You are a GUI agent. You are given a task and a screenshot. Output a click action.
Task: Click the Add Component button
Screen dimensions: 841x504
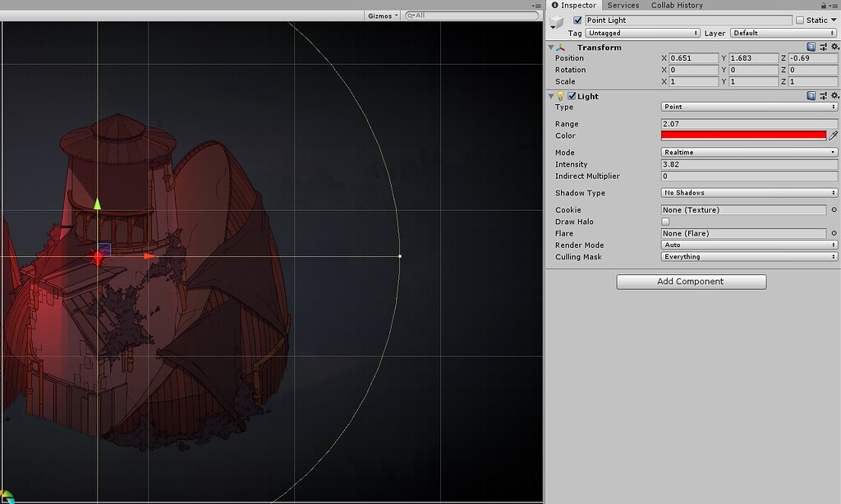pyautogui.click(x=691, y=282)
